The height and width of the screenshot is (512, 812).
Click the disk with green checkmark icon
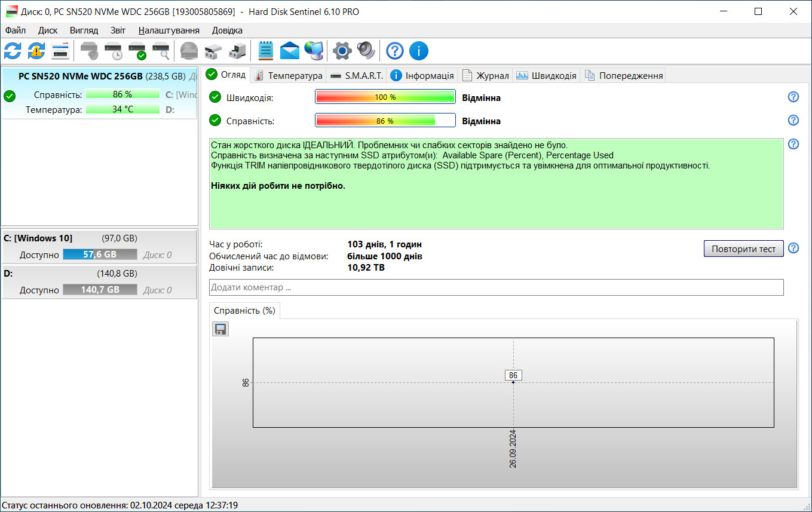click(x=137, y=51)
